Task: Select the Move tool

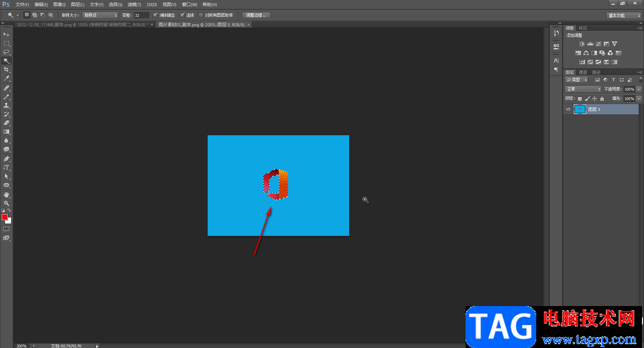Action: (x=6, y=35)
